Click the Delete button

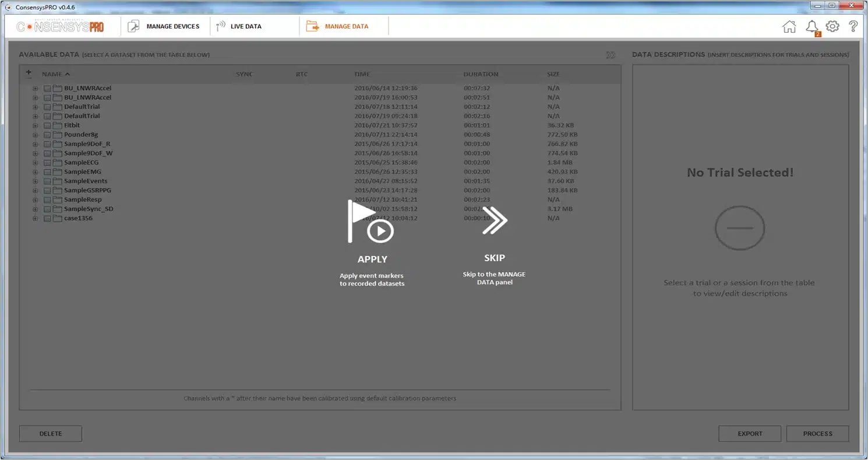pos(51,433)
